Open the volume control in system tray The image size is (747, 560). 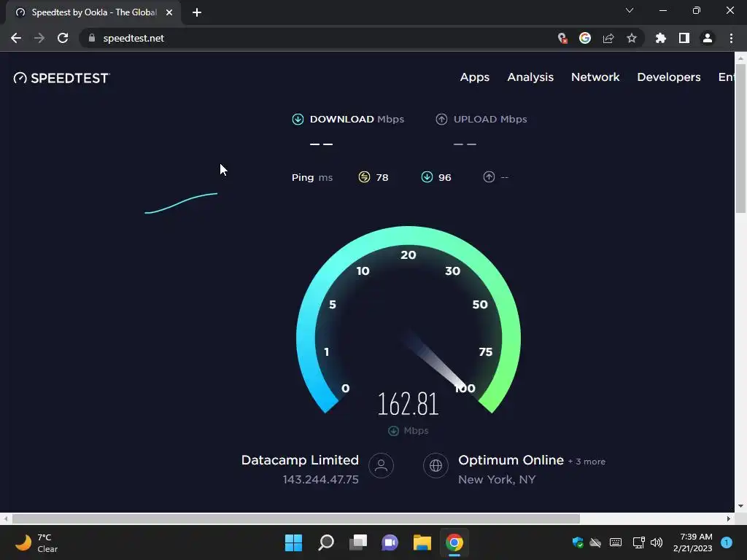pyautogui.click(x=657, y=542)
